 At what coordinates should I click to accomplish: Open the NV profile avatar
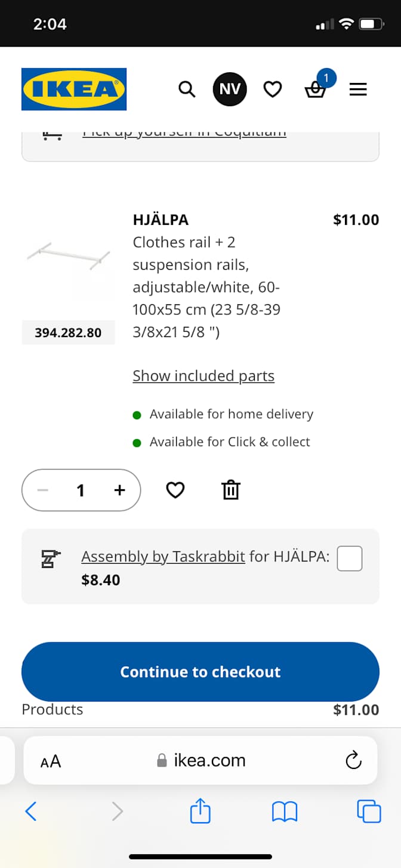click(230, 89)
